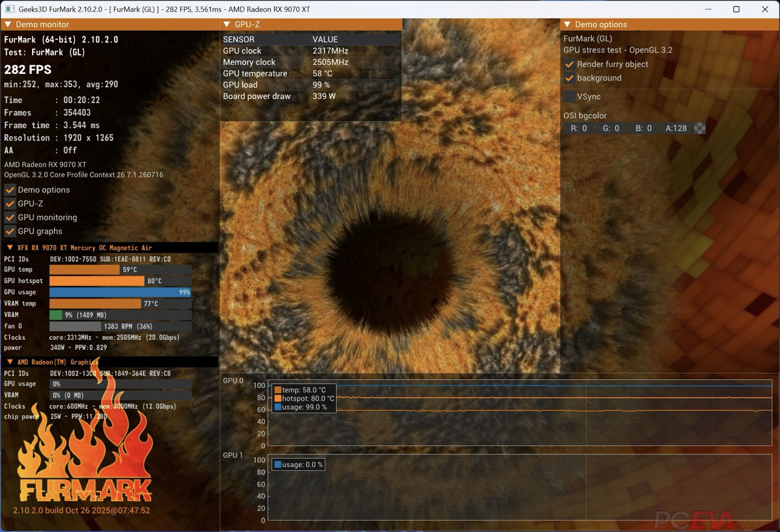This screenshot has height=532, width=780.
Task: Click the Frames 354403 line
Action: point(47,113)
